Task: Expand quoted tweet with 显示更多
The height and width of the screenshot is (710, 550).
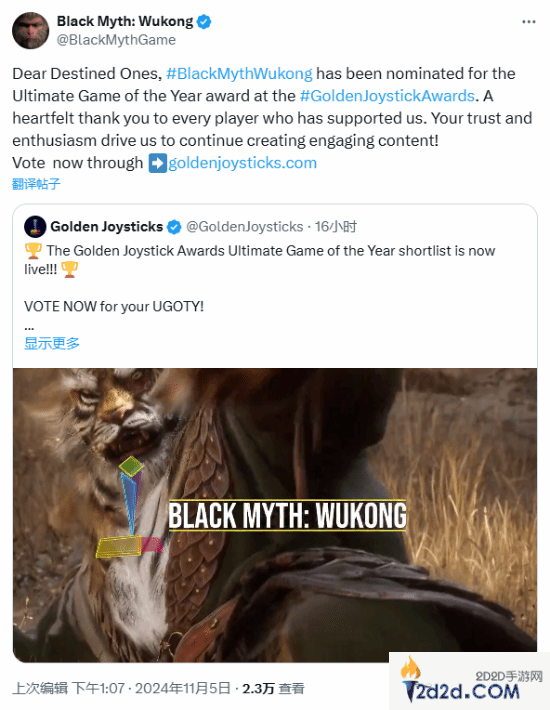Action: (52, 343)
